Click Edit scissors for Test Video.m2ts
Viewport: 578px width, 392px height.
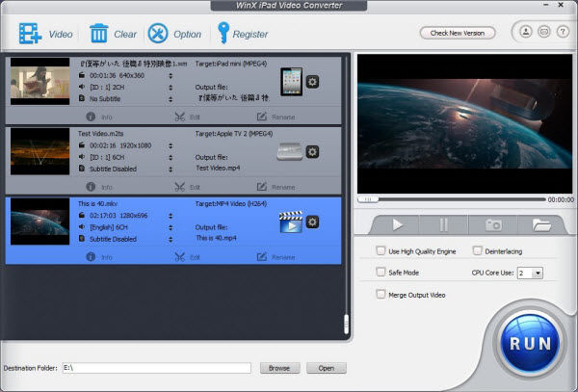pos(179,187)
